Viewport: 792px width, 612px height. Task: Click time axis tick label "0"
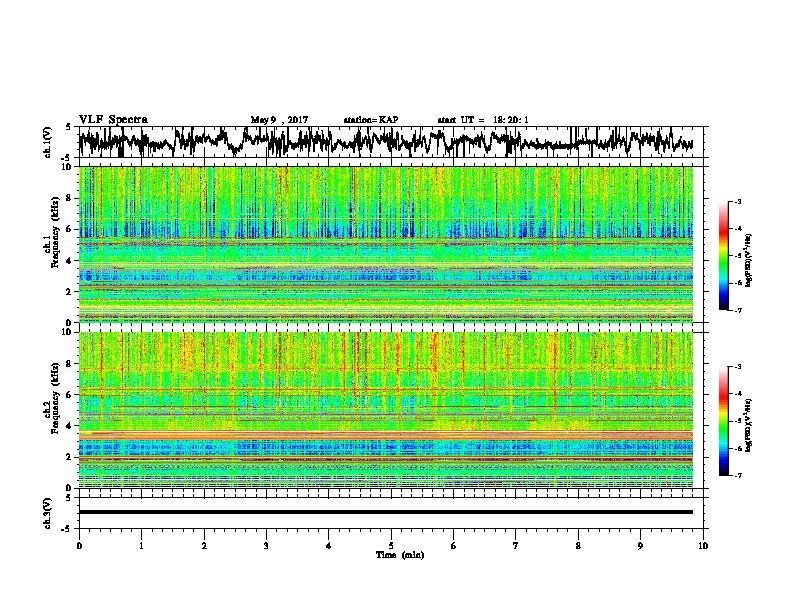coord(79,546)
